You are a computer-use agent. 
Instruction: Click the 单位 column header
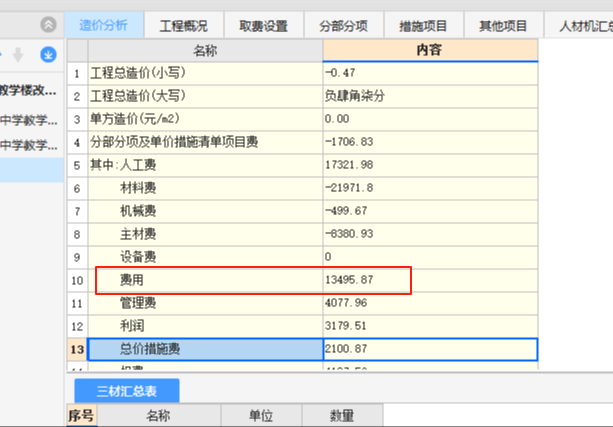(261, 415)
